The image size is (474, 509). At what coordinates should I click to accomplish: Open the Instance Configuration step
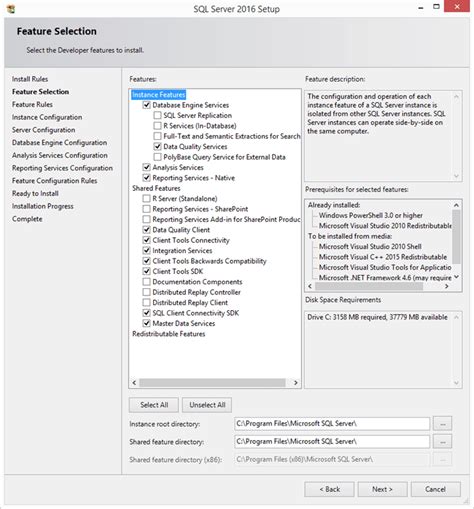click(x=47, y=117)
